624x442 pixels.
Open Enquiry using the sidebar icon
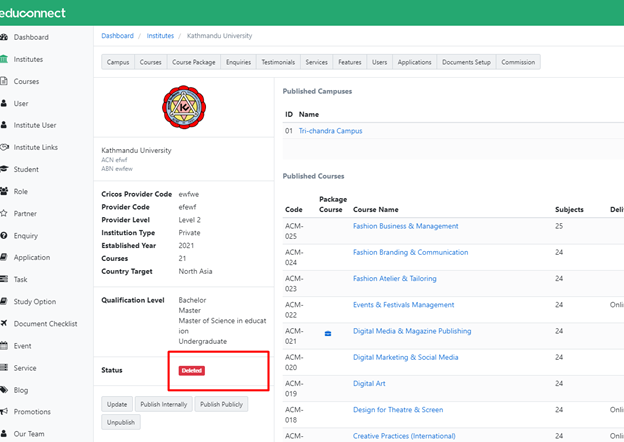pos(5,235)
